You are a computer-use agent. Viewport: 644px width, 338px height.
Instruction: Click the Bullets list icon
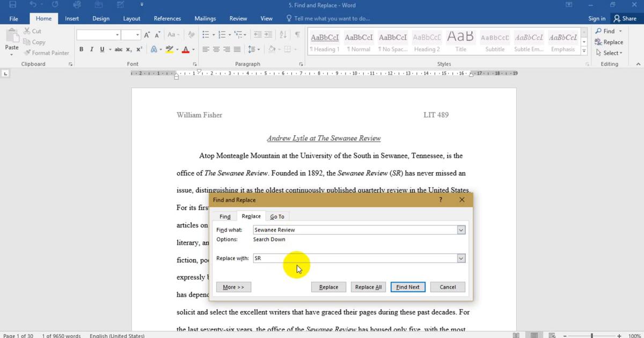tap(206, 35)
